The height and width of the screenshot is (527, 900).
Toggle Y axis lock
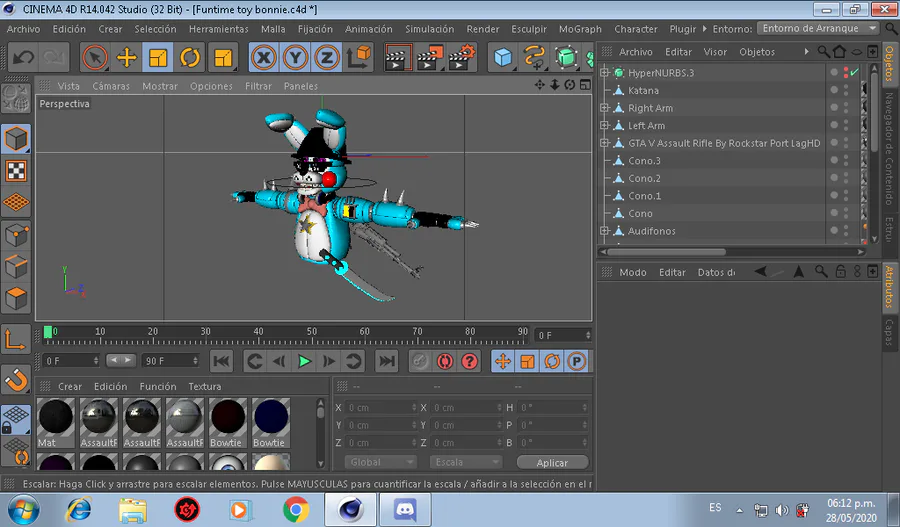295,57
